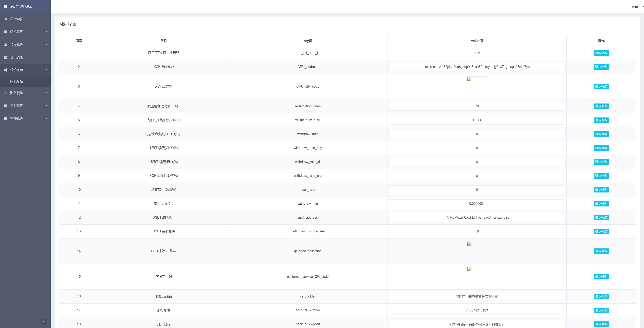Click the home icon beside 后台首页
644x328 pixels.
pos(6,19)
